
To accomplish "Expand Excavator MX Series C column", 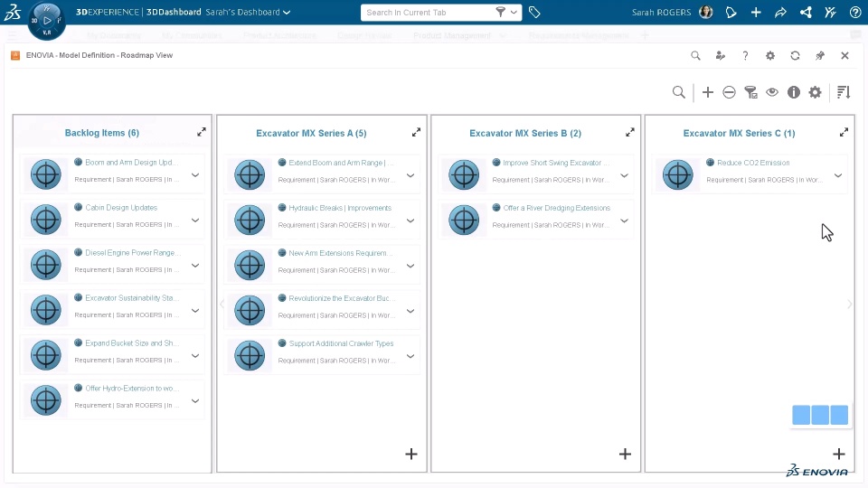I will (x=844, y=132).
